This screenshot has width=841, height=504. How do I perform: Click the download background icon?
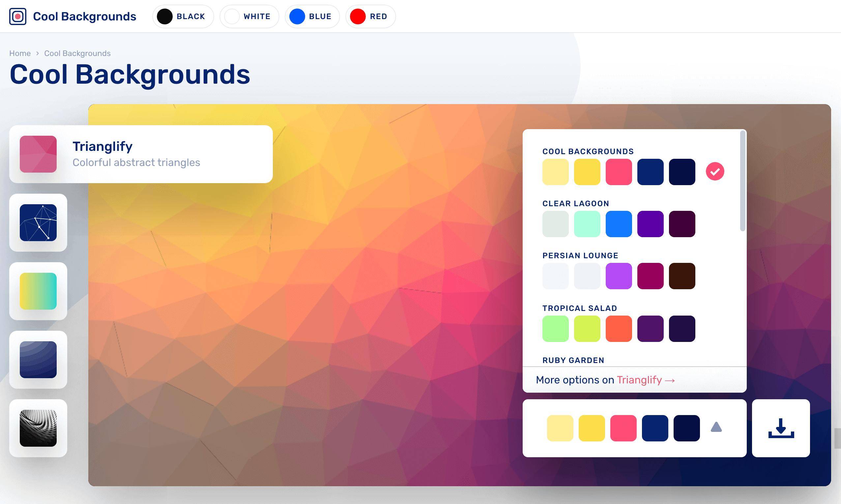coord(781,428)
